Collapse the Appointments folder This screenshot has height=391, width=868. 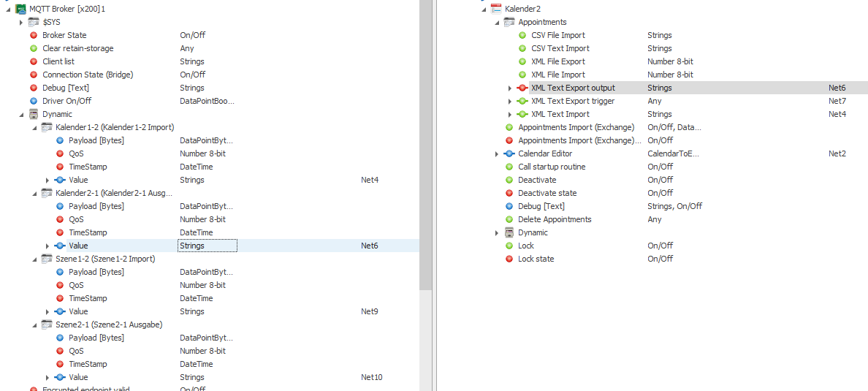(x=497, y=23)
